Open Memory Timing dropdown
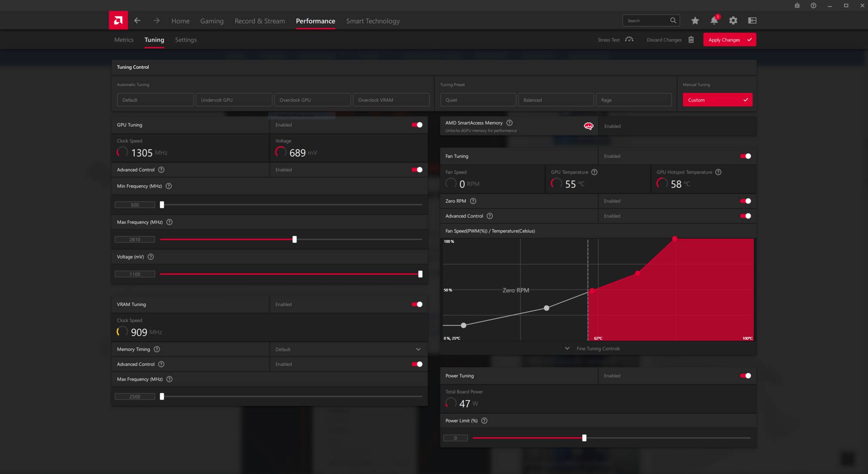Image resolution: width=868 pixels, height=474 pixels. click(349, 349)
